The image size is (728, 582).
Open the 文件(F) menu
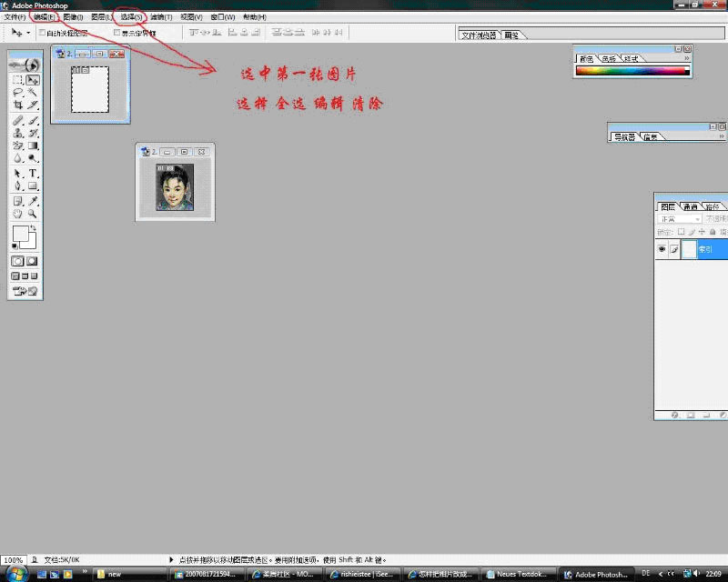coord(15,17)
